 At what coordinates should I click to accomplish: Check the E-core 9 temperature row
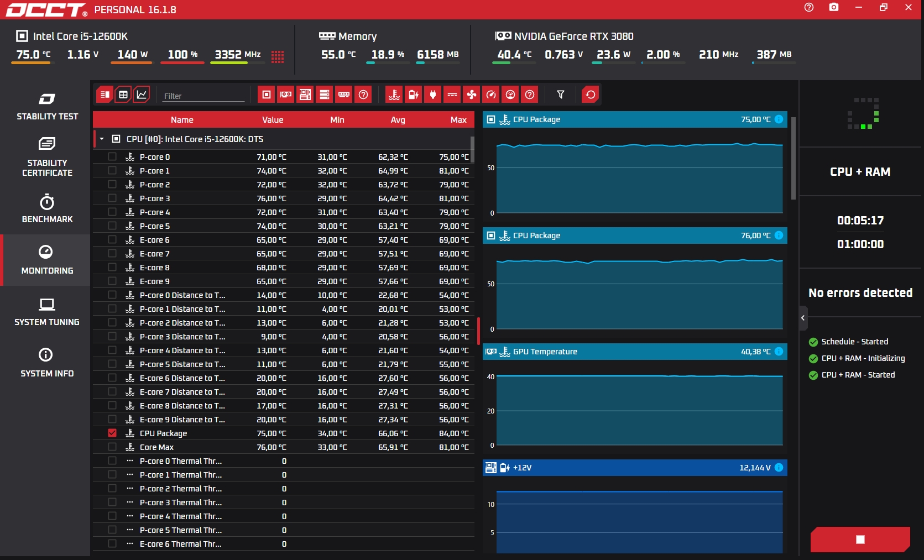(x=112, y=281)
